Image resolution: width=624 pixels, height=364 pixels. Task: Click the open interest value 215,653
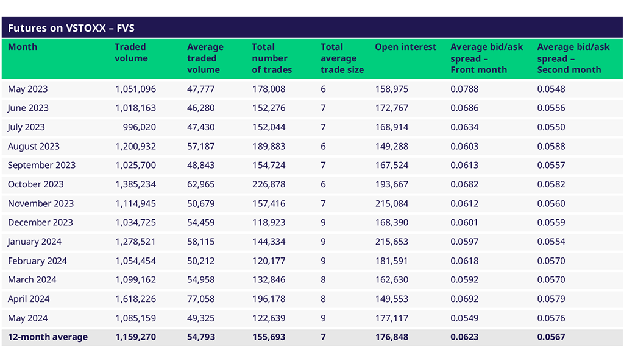point(392,242)
